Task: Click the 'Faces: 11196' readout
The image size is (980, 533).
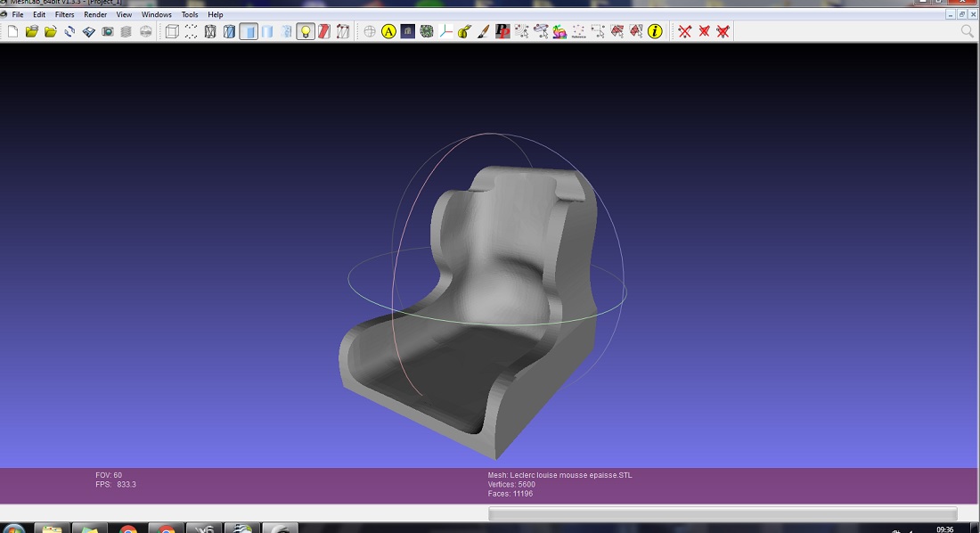Action: coord(510,494)
